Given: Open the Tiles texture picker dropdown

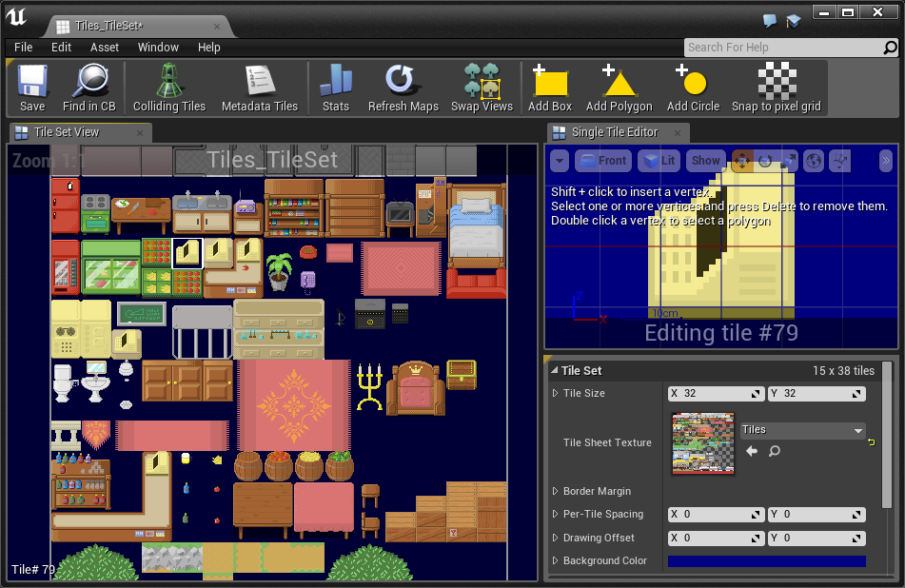Looking at the screenshot, I should tap(802, 430).
